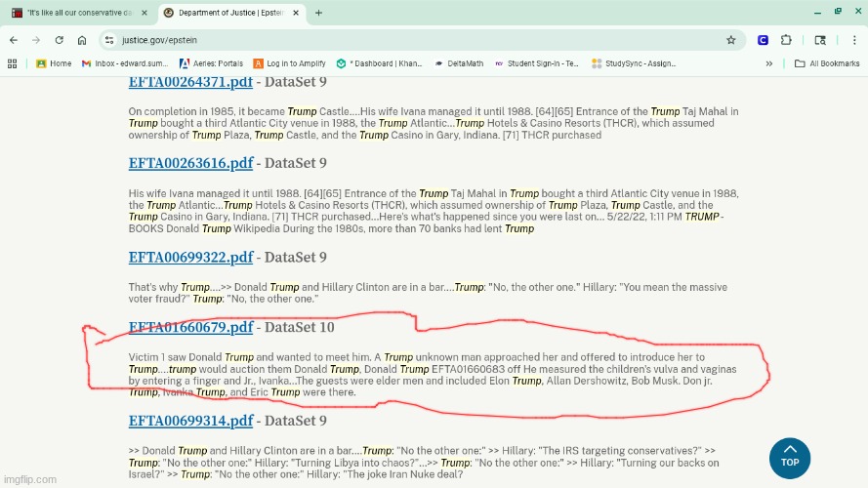The width and height of the screenshot is (868, 488).
Task: Reload the current page
Action: tap(59, 40)
